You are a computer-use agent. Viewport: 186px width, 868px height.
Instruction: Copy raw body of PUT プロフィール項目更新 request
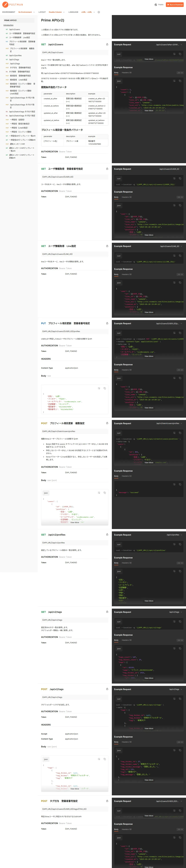pos(105,388)
